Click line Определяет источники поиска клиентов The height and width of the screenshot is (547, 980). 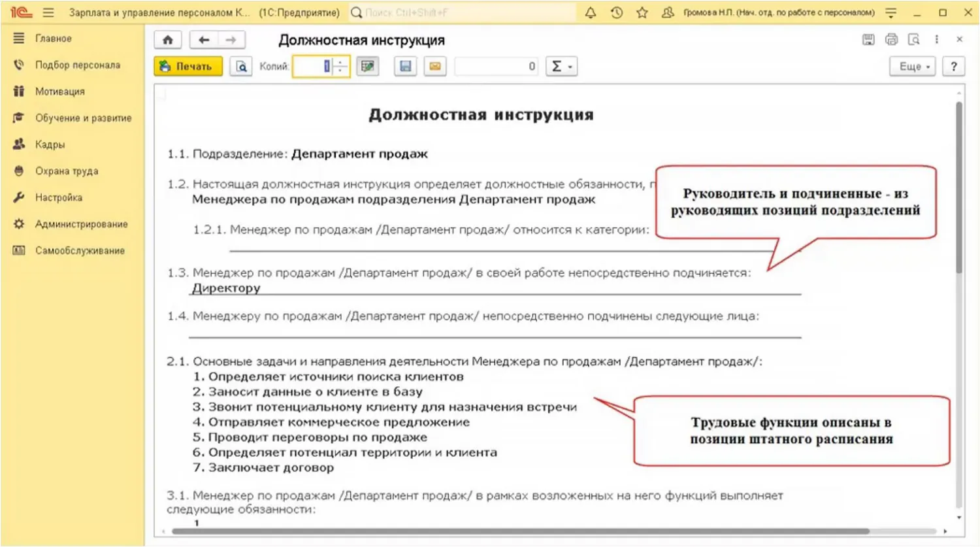[329, 377]
